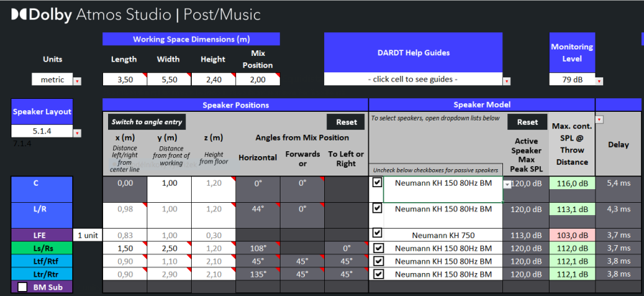
Task: Click the red LFE 103,0 dB SPL cell
Action: click(572, 235)
